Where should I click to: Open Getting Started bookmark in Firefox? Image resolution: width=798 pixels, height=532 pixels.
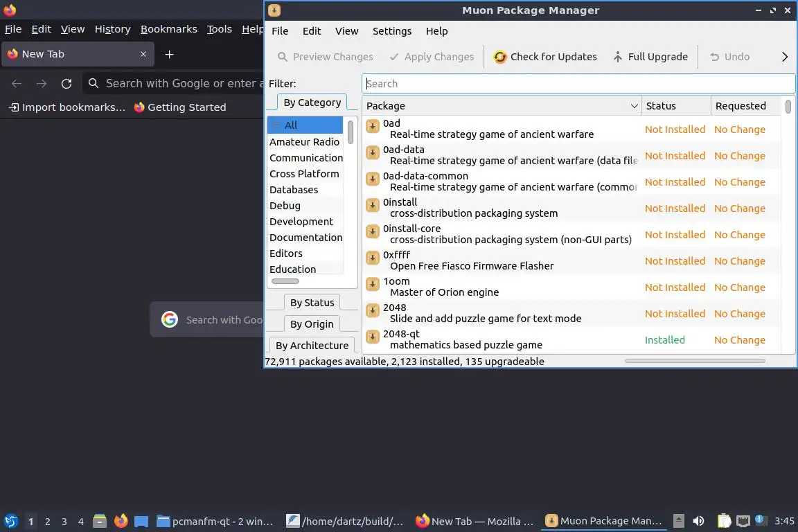179,107
